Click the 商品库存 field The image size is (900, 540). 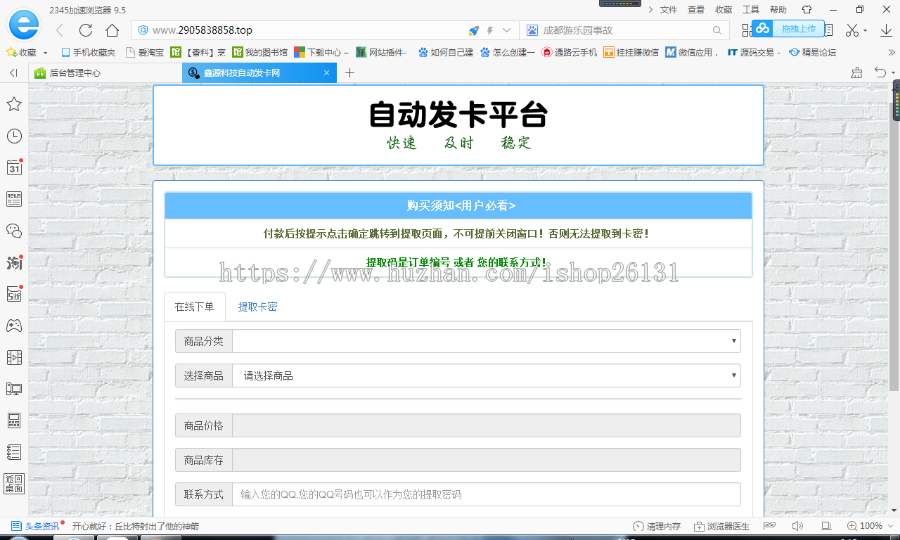click(x=486, y=460)
